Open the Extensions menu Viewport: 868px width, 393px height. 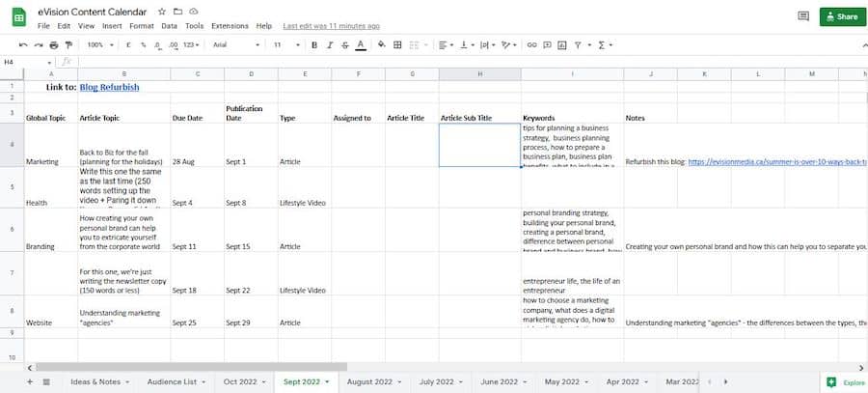tap(230, 26)
